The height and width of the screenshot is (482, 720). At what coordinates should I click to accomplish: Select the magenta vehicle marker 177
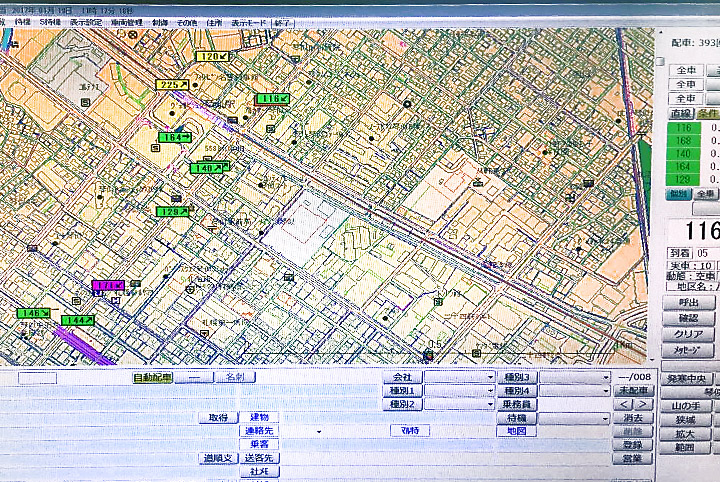[x=108, y=285]
